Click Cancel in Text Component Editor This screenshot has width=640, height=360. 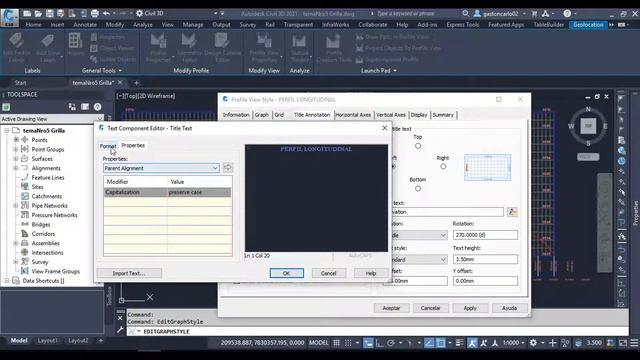[329, 273]
